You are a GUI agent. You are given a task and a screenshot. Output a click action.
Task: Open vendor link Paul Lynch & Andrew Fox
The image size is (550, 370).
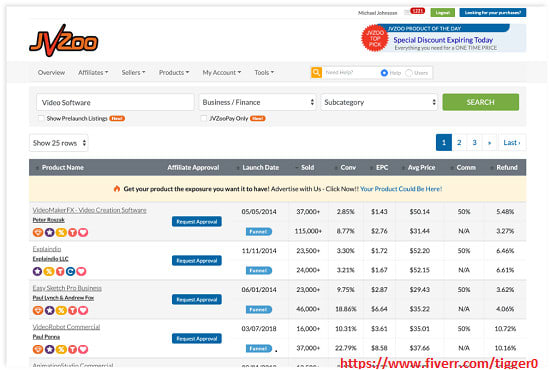(x=63, y=298)
